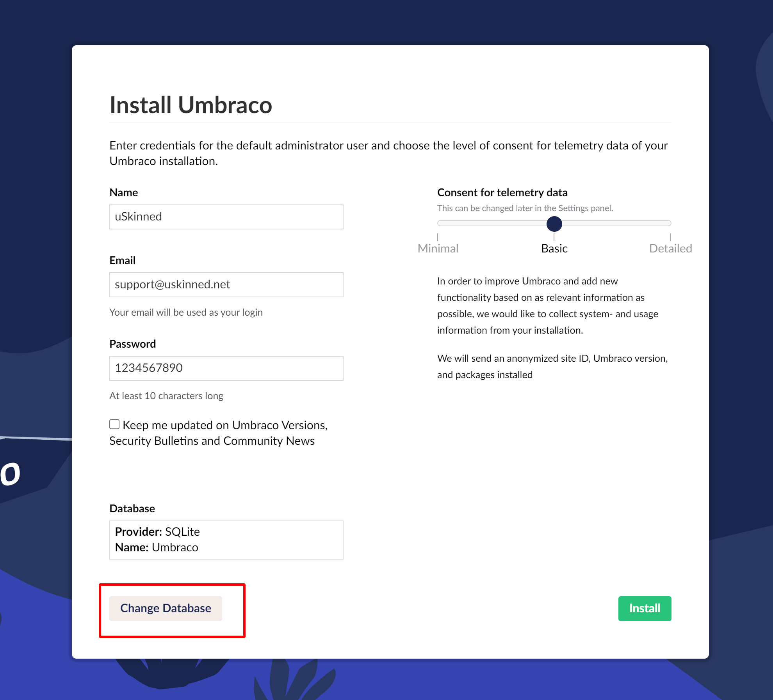Click the Password field label
The height and width of the screenshot is (700, 773).
[133, 344]
